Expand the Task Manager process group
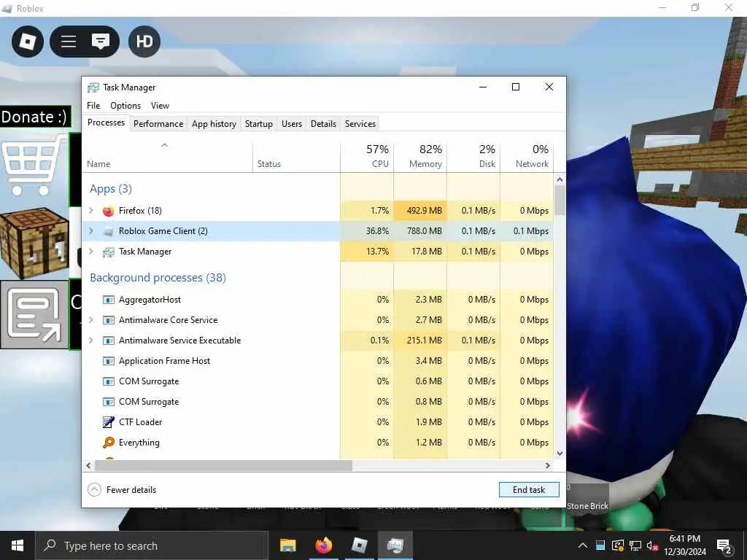Viewport: 747px width, 560px height. coord(91,252)
